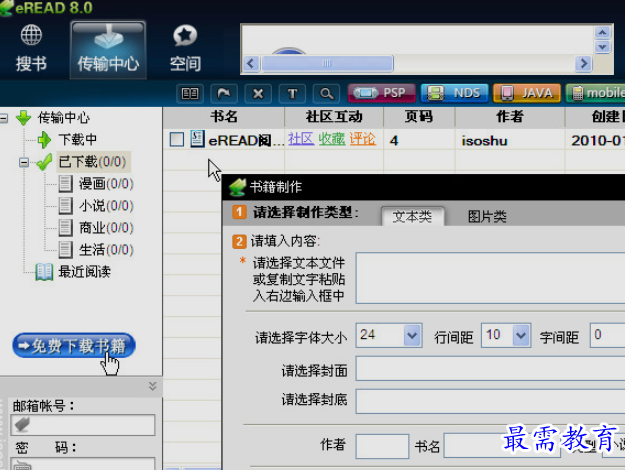This screenshot has height=470, width=625.
Task: Open the 生活(0/0) category
Action: [106, 250]
